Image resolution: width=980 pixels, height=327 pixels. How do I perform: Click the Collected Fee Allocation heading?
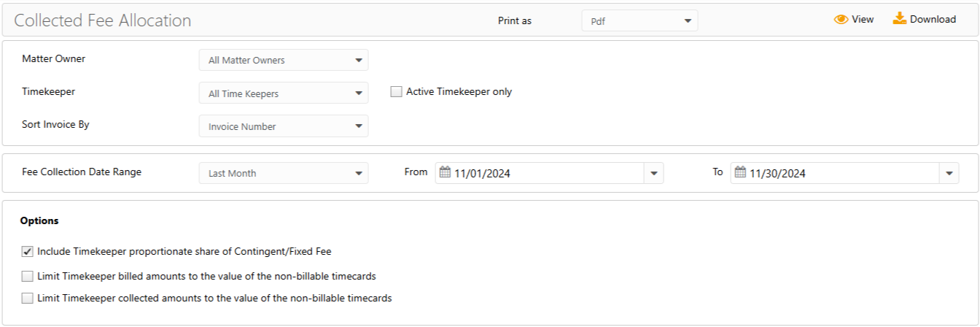tap(103, 20)
